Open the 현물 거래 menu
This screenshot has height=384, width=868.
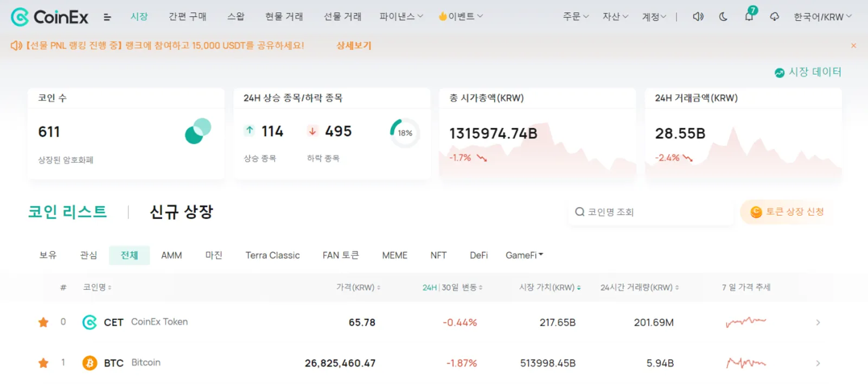point(284,16)
